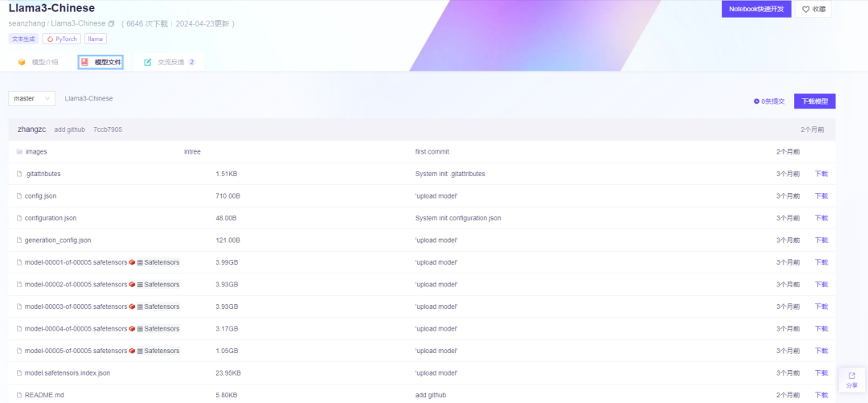Click the 'add github' message in commit header
This screenshot has width=868, height=403.
(70, 130)
